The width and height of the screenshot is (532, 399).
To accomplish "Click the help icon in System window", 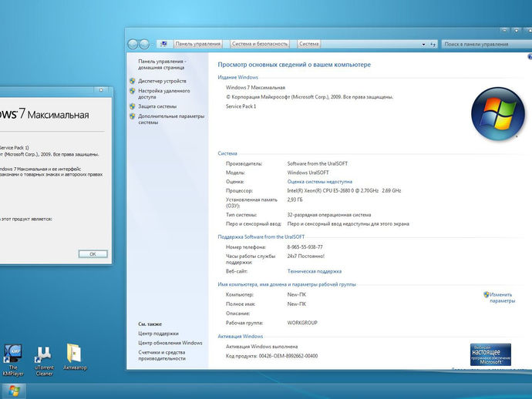I will pyautogui.click(x=530, y=57).
